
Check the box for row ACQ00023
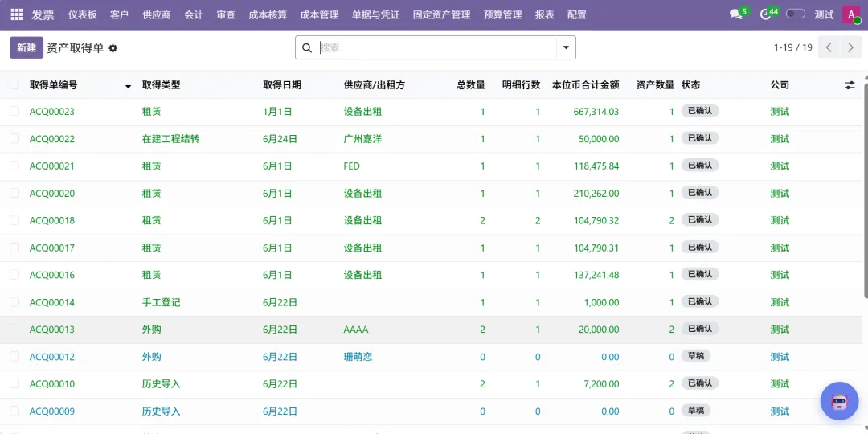pyautogui.click(x=14, y=111)
